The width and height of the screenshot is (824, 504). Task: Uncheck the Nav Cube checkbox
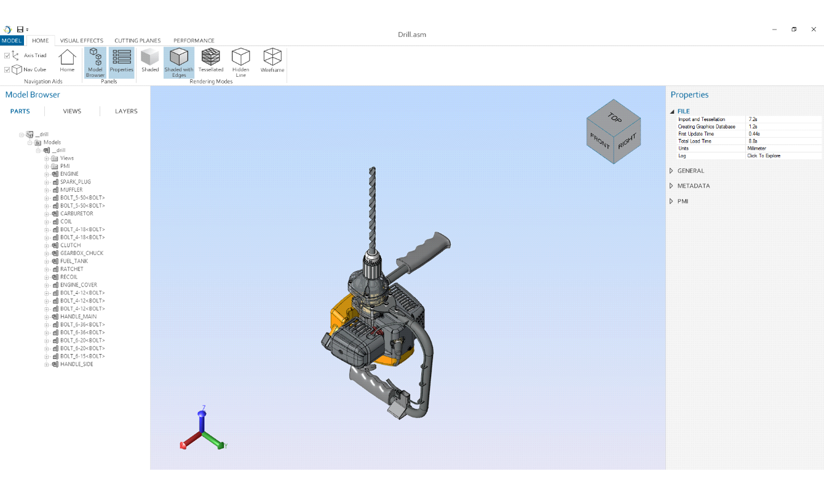coord(7,69)
